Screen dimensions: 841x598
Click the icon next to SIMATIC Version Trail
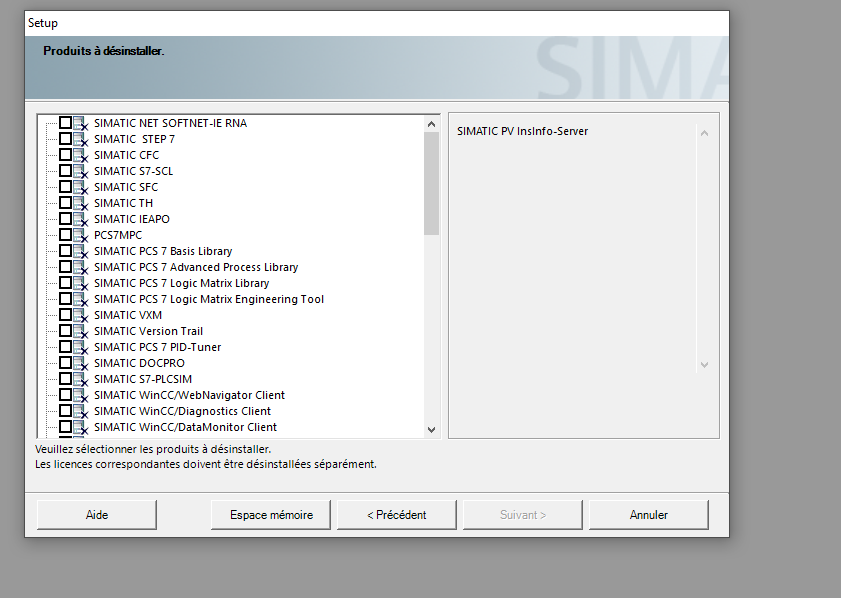(80, 331)
